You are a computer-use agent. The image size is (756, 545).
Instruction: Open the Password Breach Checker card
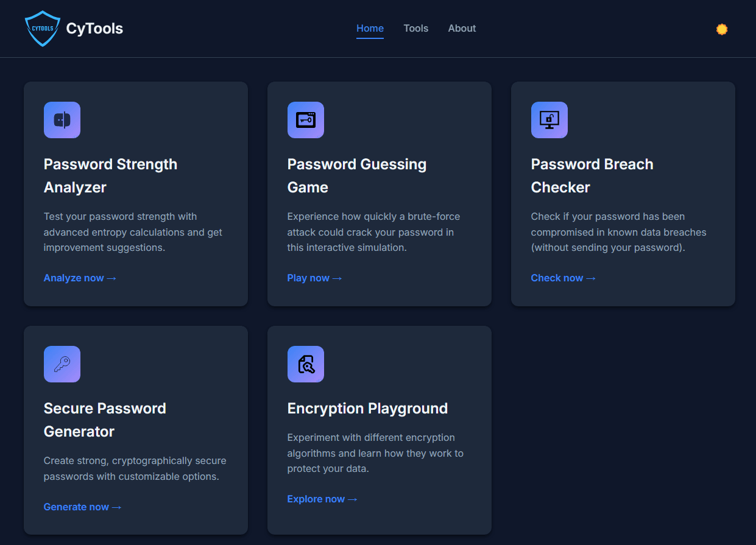pyautogui.click(x=623, y=194)
